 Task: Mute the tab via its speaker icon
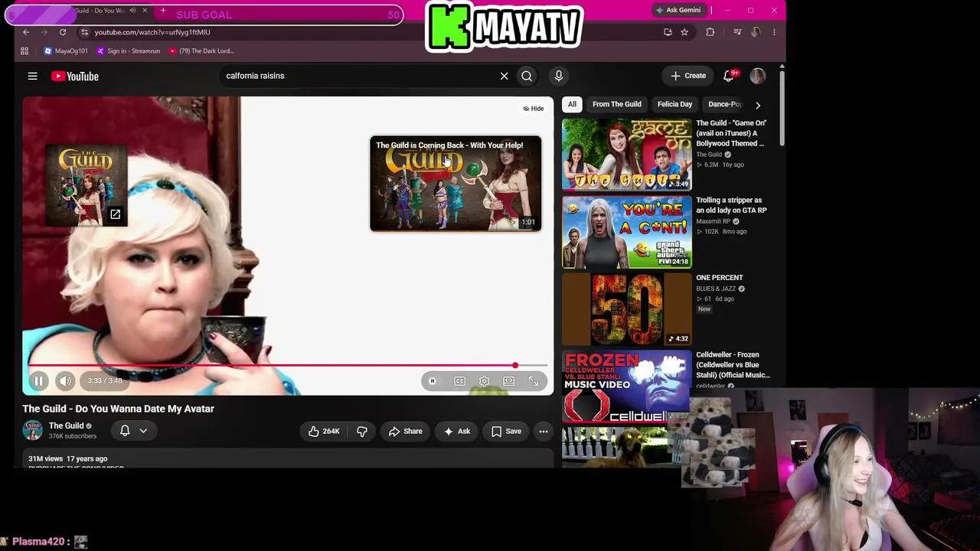pyautogui.click(x=132, y=11)
